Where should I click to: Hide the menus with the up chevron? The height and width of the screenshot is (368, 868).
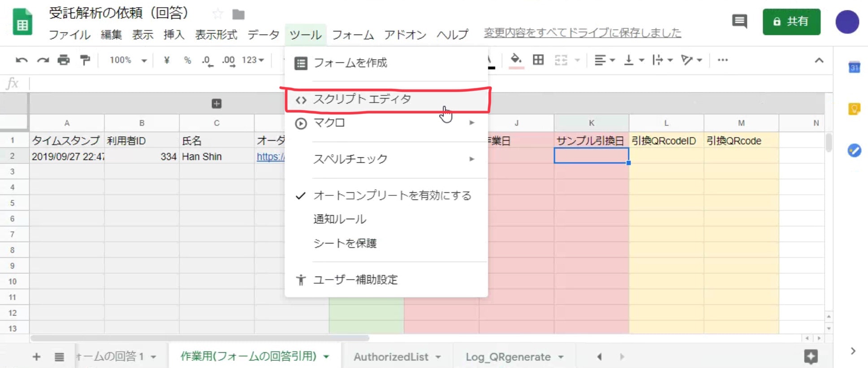(819, 60)
